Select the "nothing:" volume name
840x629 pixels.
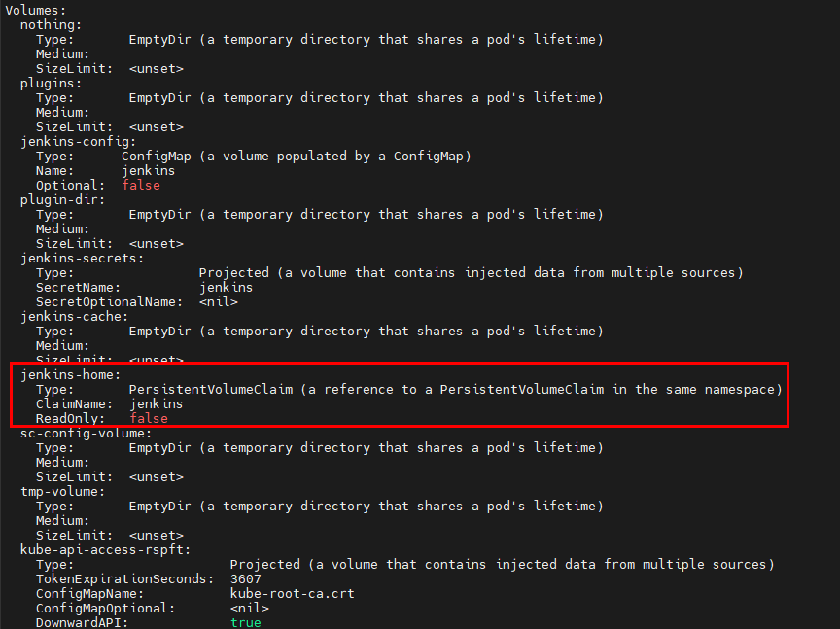(51, 24)
